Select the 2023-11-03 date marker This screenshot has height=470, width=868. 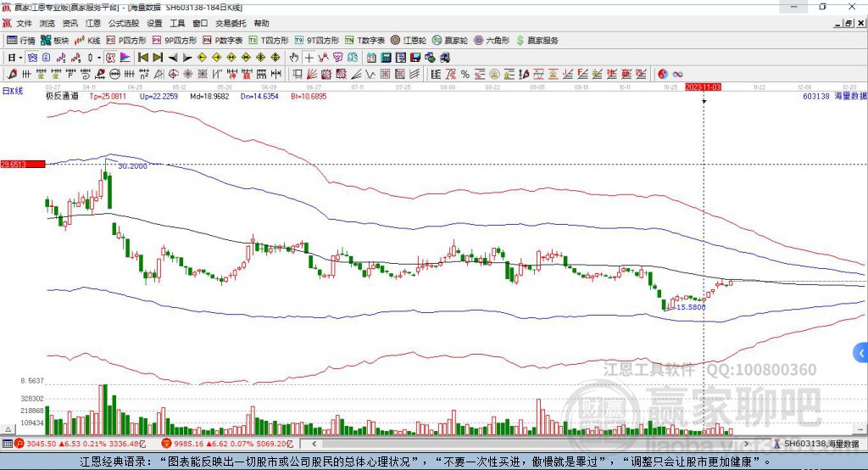pyautogui.click(x=703, y=87)
